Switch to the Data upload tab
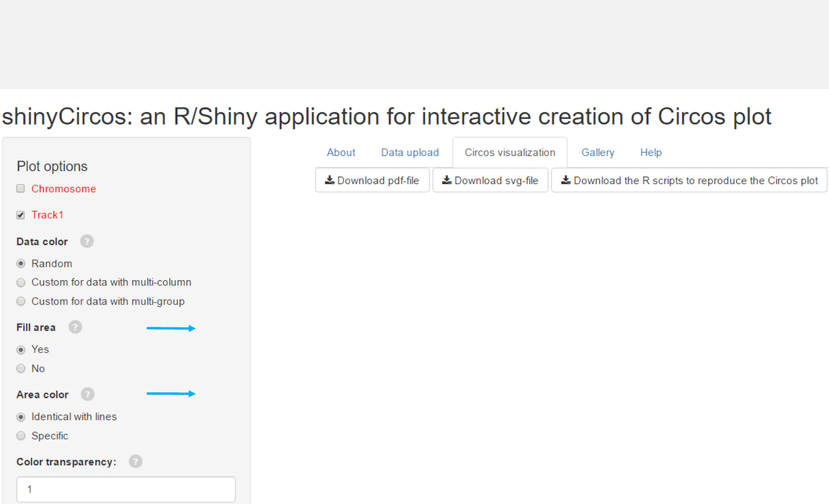Viewport: 829px width, 504px height. pyautogui.click(x=410, y=152)
